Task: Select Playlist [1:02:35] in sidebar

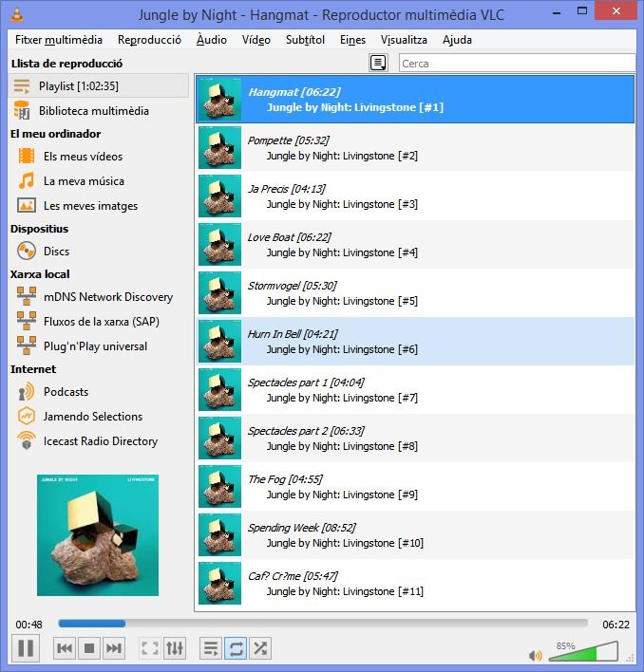Action: tap(99, 85)
